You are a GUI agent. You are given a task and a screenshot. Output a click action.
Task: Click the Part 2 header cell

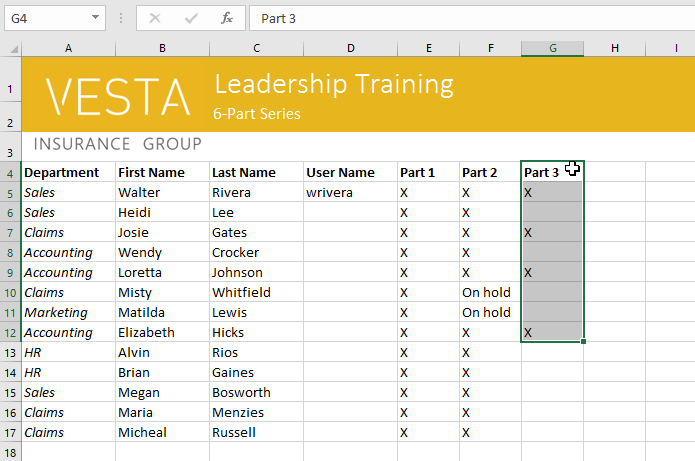coord(489,172)
